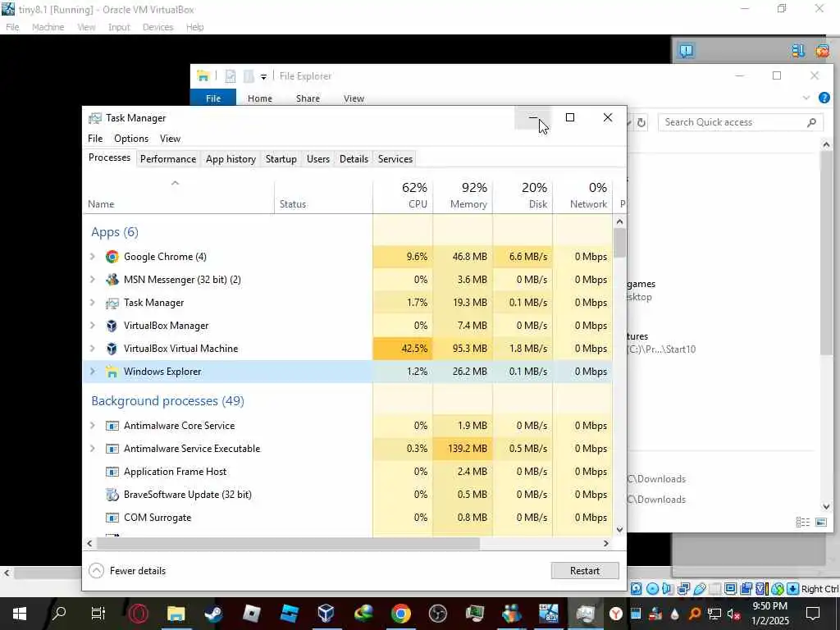The height and width of the screenshot is (630, 840).
Task: Click the muted volume speaker tray icon
Action: pos(733,614)
